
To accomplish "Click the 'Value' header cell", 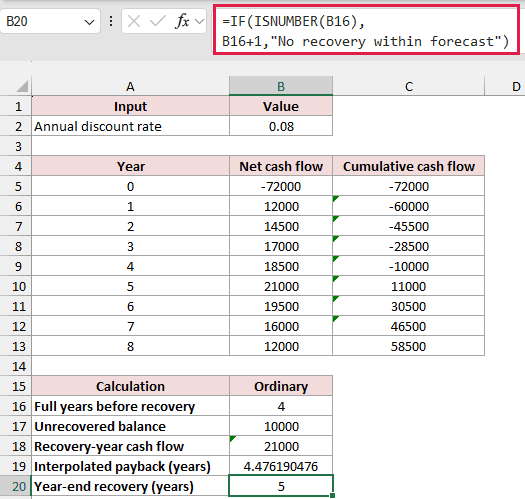I will pos(281,106).
